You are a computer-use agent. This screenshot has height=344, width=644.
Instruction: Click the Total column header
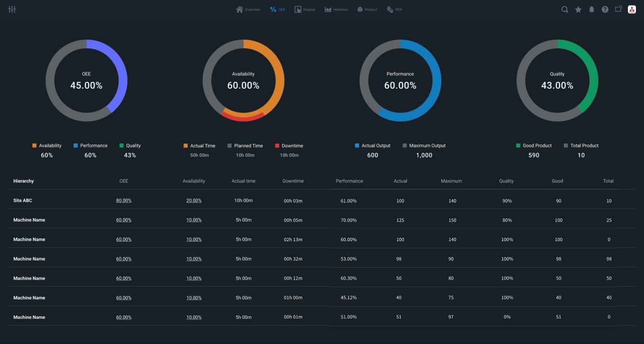coord(608,181)
